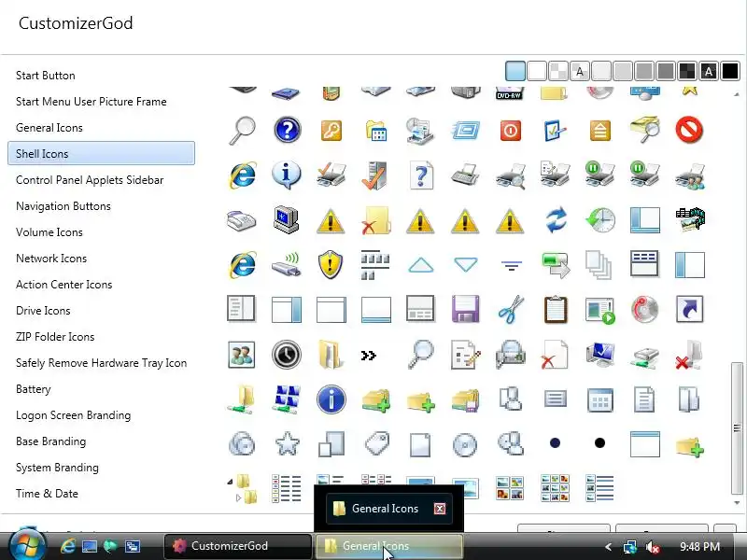Select the purple floppy disk save icon

(465, 309)
